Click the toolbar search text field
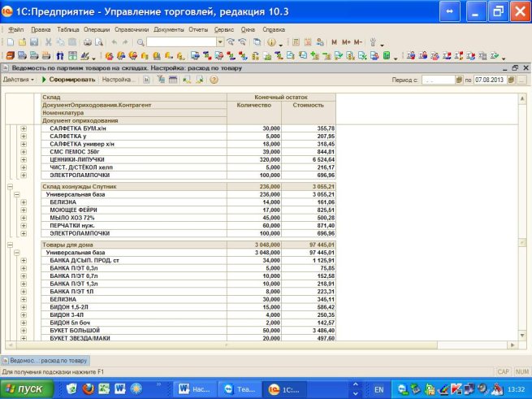This screenshot has width=532, height=399. (x=181, y=42)
